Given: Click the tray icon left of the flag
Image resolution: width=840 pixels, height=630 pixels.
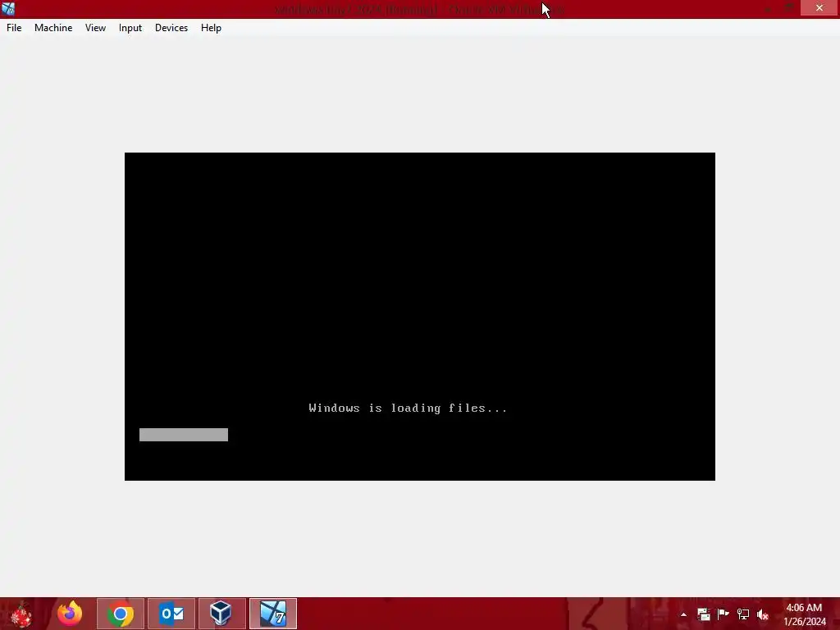Looking at the screenshot, I should (703, 614).
